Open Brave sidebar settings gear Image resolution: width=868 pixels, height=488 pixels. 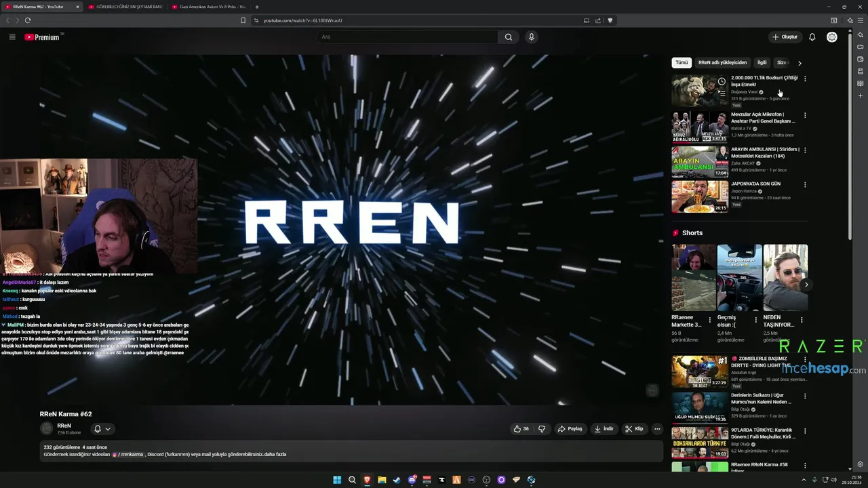point(861,464)
